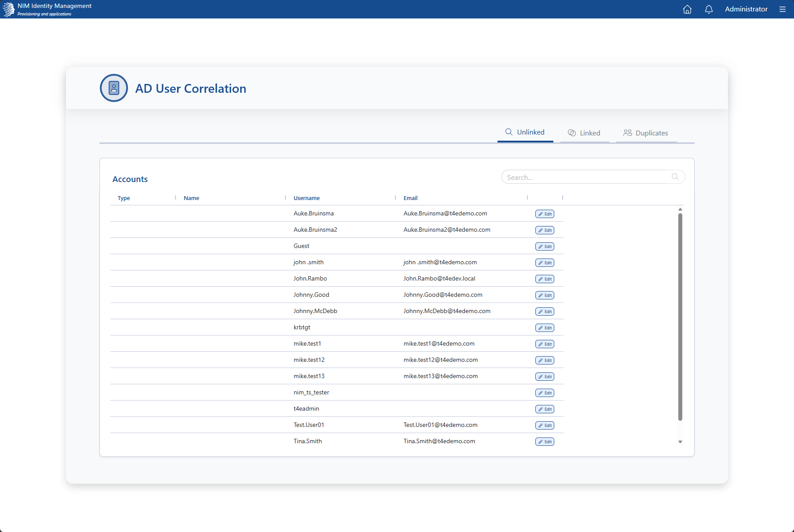Click email mike.test1@t4edemo.com
Image resolution: width=794 pixels, height=532 pixels.
coord(439,343)
